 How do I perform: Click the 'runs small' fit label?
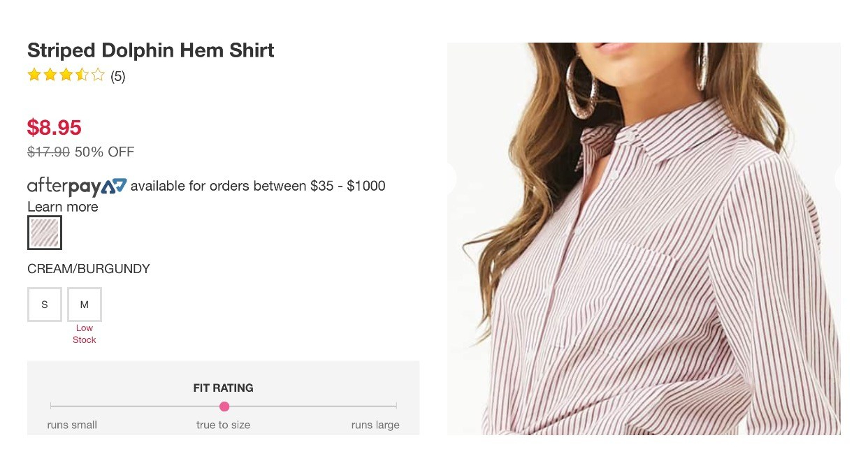(72, 425)
